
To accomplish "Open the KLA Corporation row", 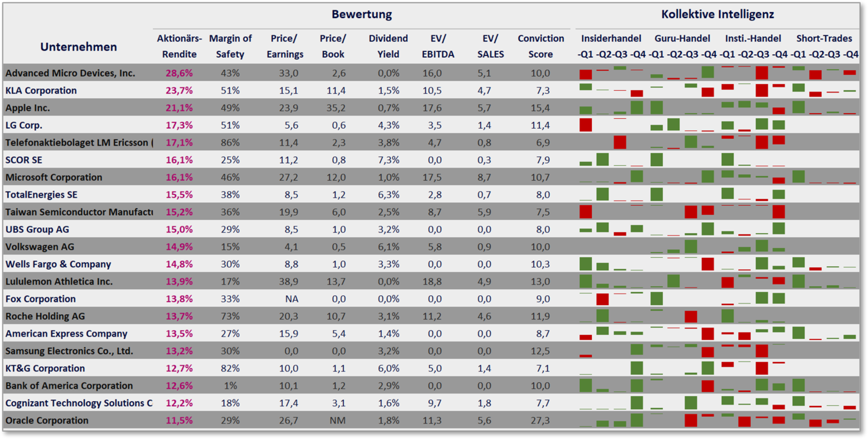I will click(x=41, y=90).
